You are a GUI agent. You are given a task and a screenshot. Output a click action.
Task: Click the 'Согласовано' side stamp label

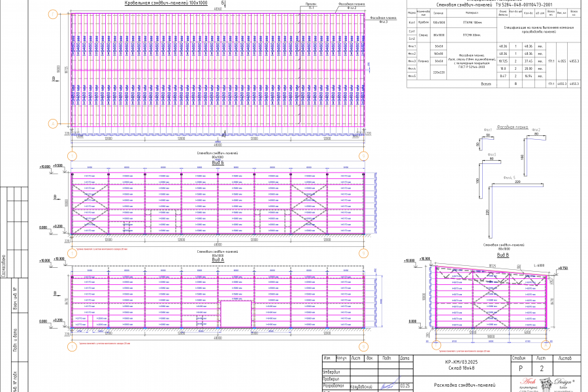tap(3, 266)
